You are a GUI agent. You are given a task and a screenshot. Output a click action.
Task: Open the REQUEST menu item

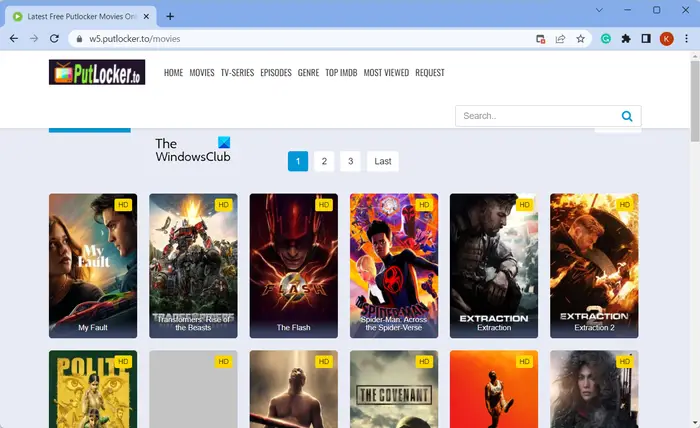click(430, 72)
